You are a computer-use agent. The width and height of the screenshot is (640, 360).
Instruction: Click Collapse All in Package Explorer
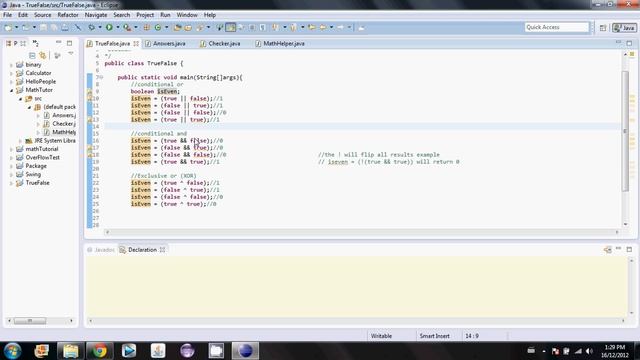pos(32,55)
